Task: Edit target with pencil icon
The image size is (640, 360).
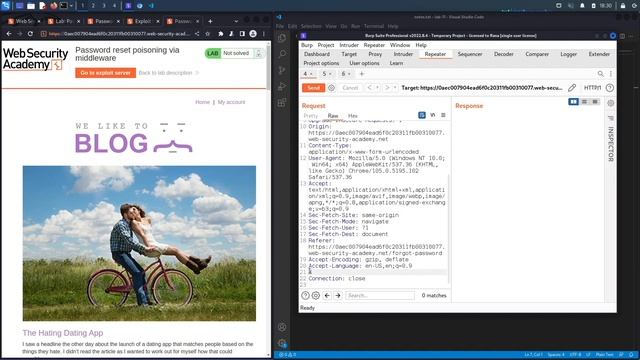Action: [572, 88]
